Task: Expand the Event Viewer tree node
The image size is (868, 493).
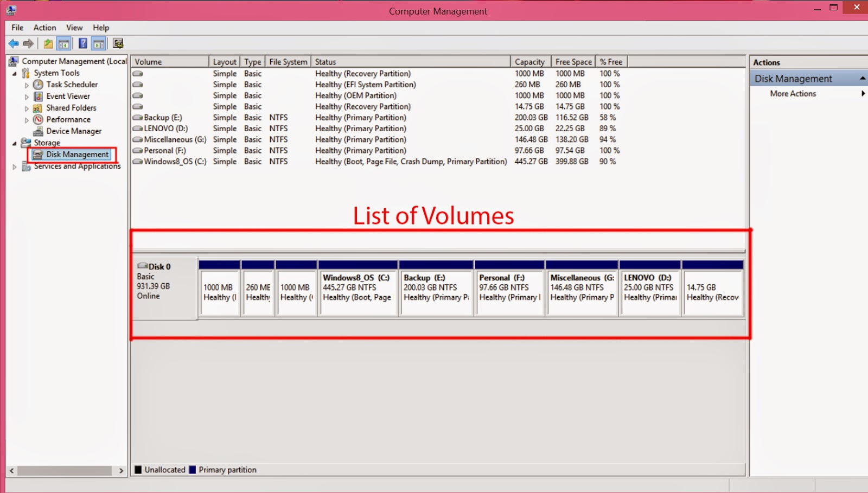Action: (x=26, y=96)
